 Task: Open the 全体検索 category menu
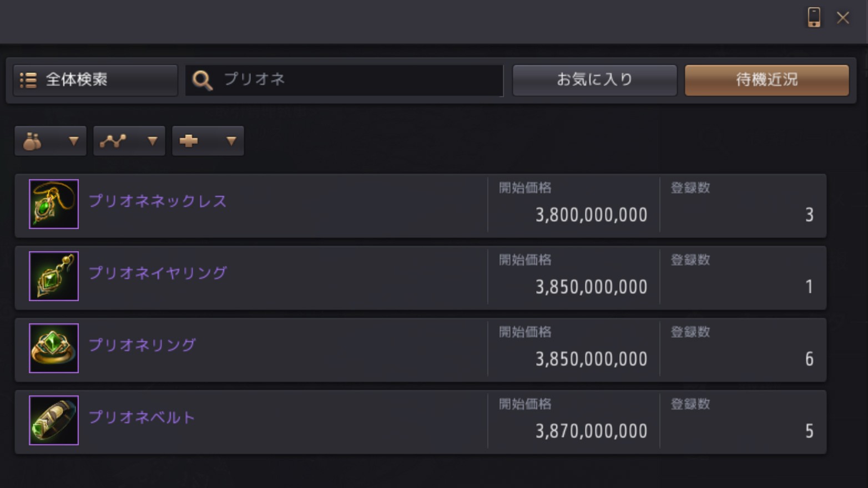[95, 80]
